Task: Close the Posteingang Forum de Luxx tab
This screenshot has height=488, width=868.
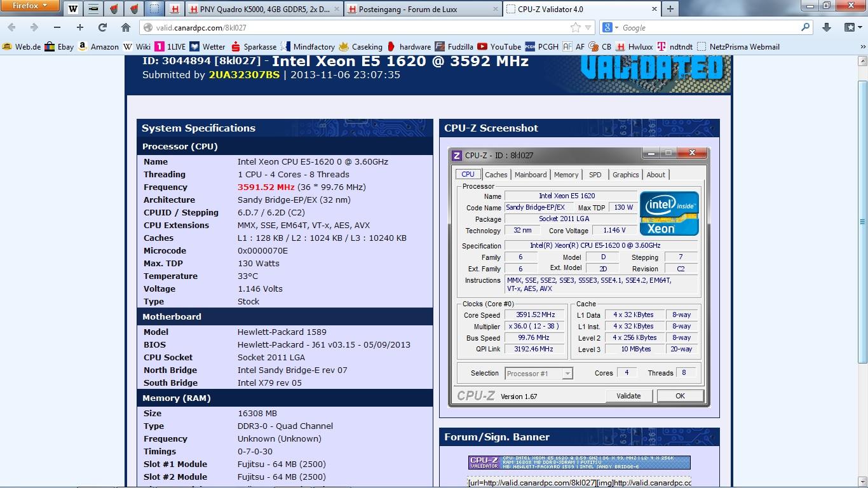Action: click(x=495, y=9)
